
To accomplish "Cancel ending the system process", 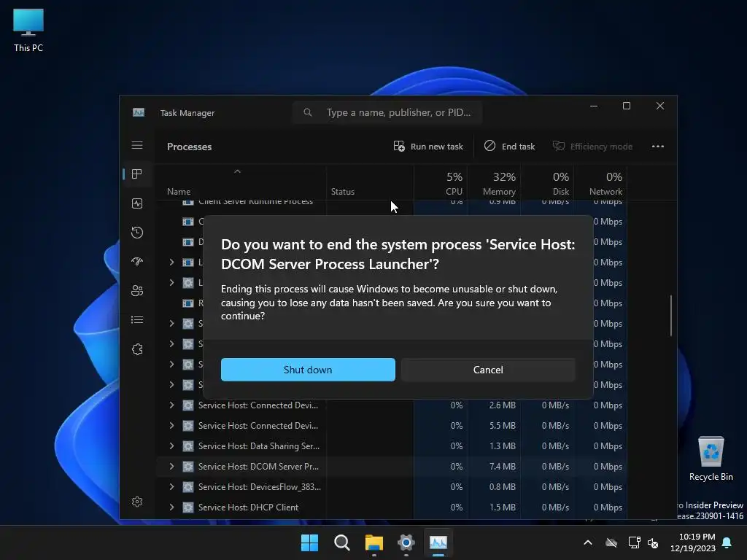I will [488, 370].
